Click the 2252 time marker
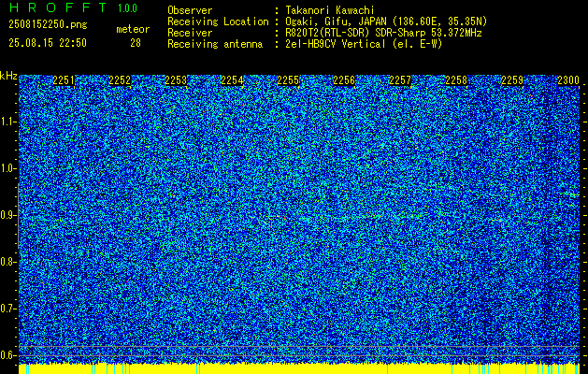Image resolution: width=588 pixels, height=374 pixels. click(x=120, y=80)
